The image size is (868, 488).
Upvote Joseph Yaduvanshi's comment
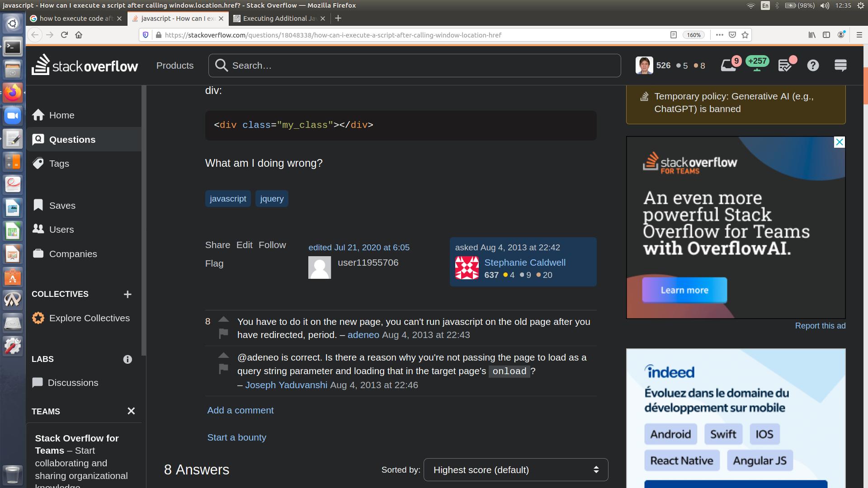coord(223,355)
